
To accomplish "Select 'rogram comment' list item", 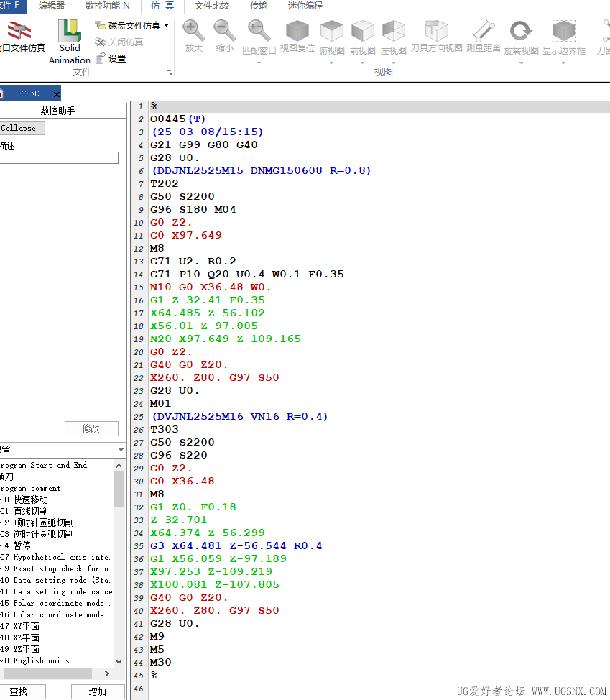I will 30,489.
